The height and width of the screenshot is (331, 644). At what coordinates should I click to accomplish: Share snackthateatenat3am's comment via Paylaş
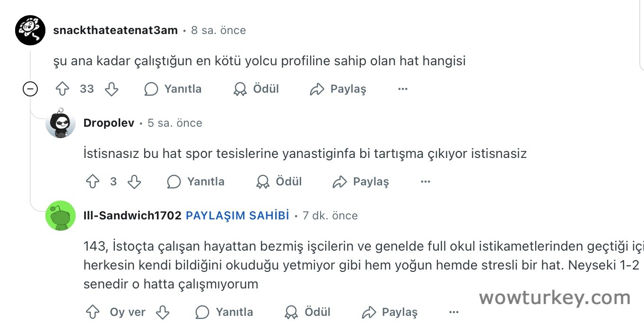[x=338, y=89]
